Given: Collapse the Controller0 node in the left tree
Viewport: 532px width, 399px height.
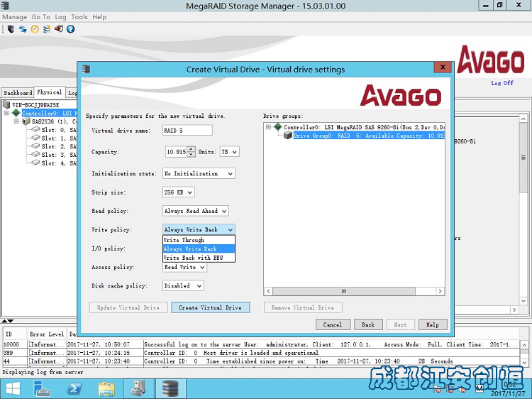Looking at the screenshot, I should [x=6, y=113].
